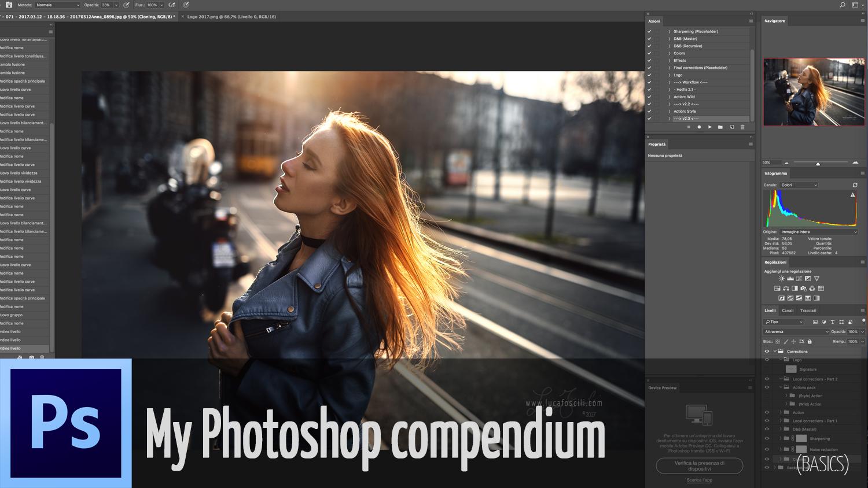Switch to the Canali tab

[788, 310]
